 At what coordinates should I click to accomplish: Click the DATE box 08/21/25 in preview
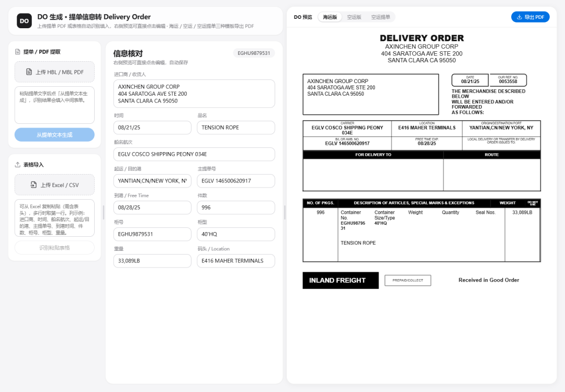470,80
